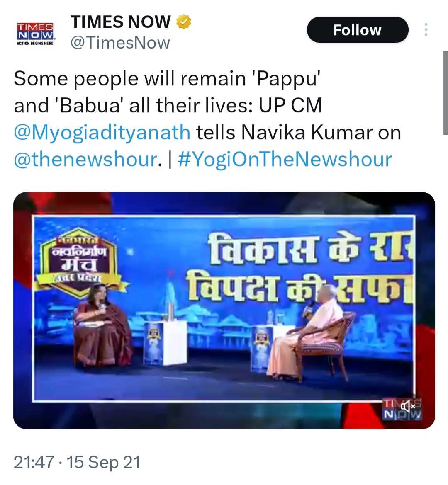Click the Times Now profile avatar
This screenshot has width=448, height=485.
pyautogui.click(x=35, y=34)
